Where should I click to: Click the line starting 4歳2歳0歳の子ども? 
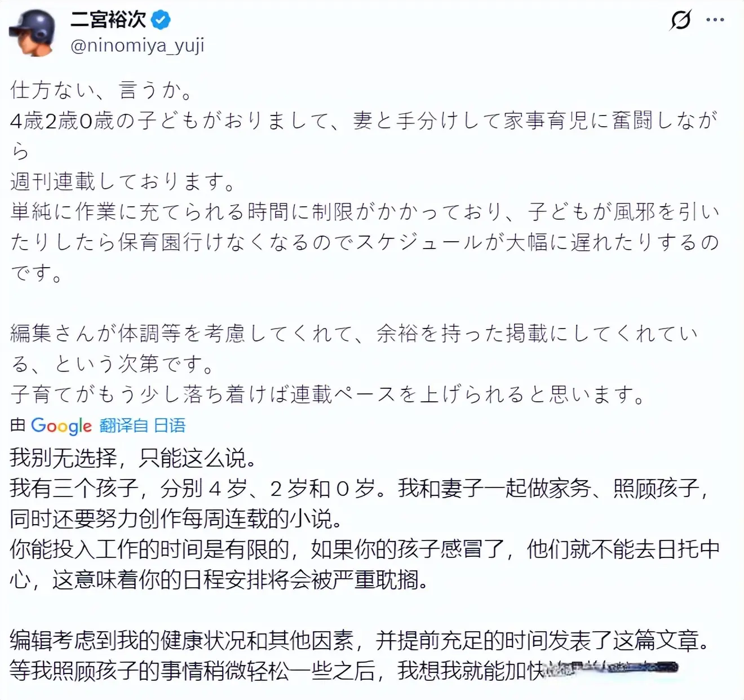tap(364, 121)
